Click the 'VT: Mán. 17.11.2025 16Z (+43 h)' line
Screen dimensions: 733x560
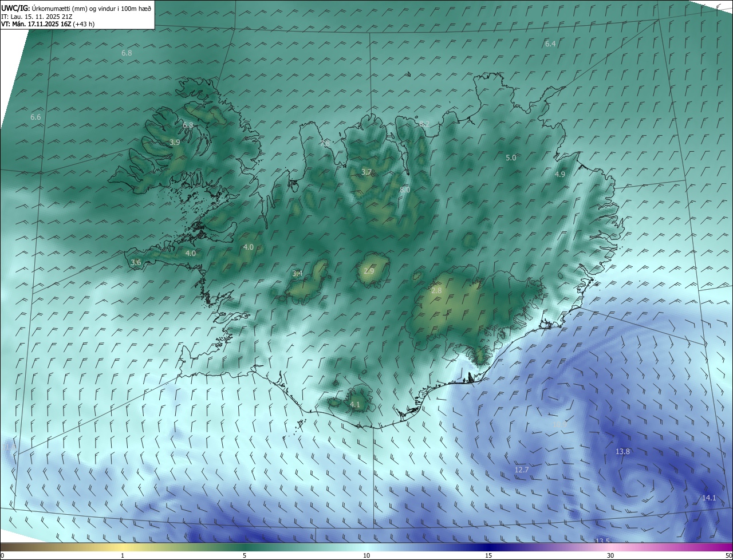48,24
